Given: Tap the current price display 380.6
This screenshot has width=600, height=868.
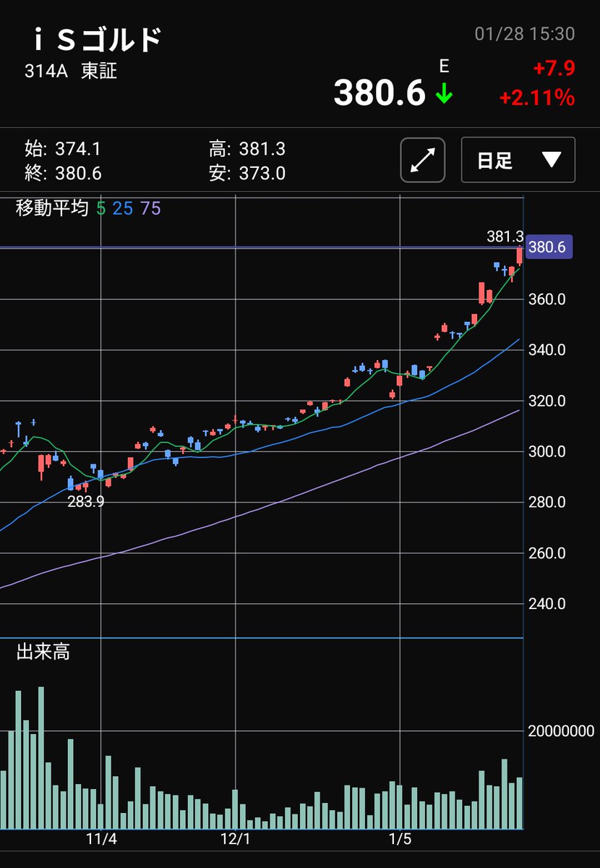Looking at the screenshot, I should point(380,93).
